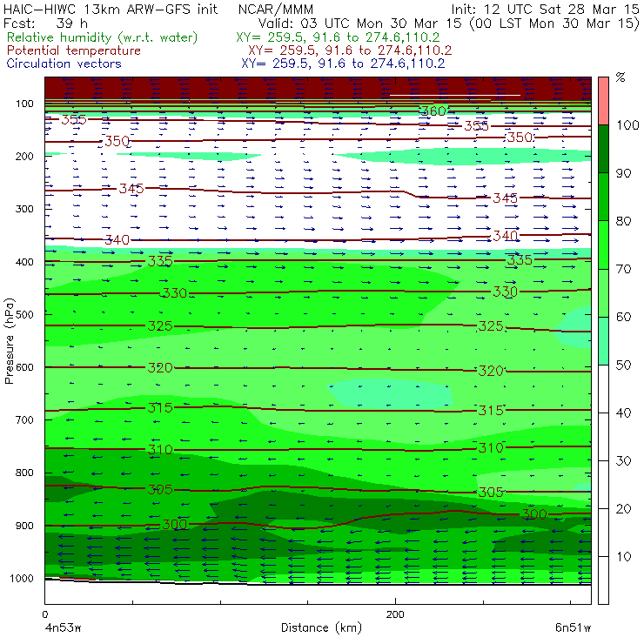This screenshot has height=644, width=644.
Task: Select the 'NCAR/MMM' header text
Action: click(x=276, y=9)
